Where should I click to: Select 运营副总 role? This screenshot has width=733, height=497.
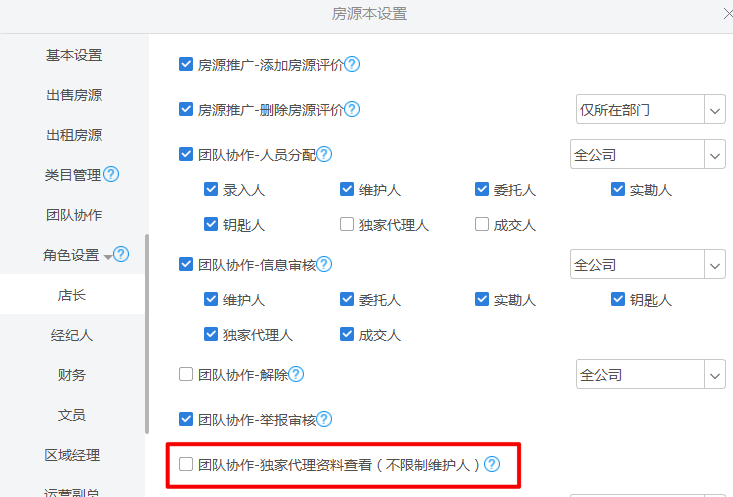[x=72, y=491]
